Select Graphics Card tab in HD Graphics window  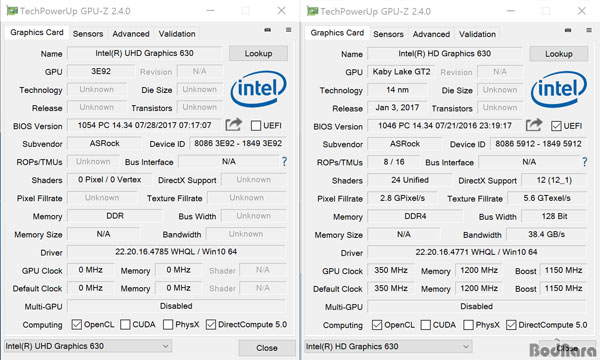pyautogui.click(x=337, y=33)
